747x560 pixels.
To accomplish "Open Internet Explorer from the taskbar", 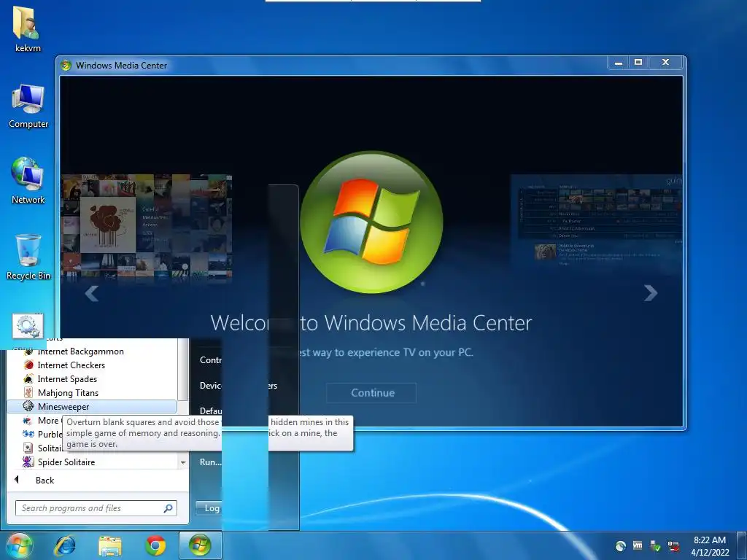I will [64, 545].
